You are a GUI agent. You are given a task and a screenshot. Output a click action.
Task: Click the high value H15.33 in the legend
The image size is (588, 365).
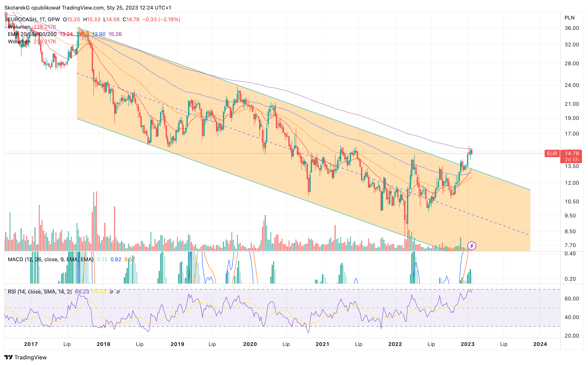pos(91,20)
